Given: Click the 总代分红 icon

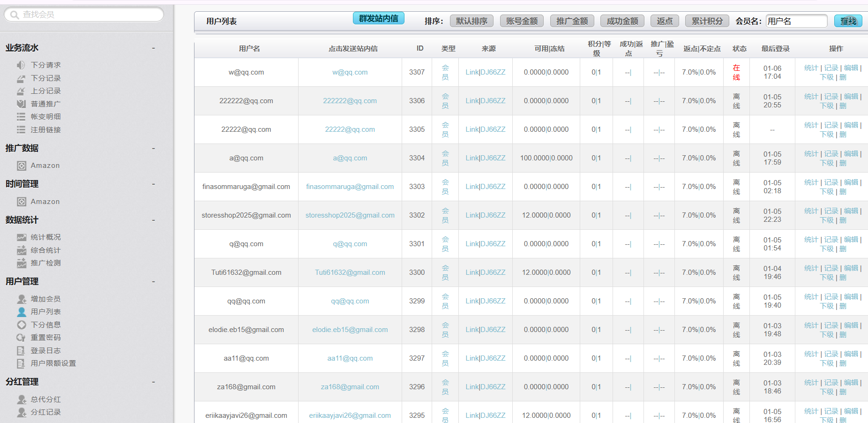Looking at the screenshot, I should click(x=21, y=400).
